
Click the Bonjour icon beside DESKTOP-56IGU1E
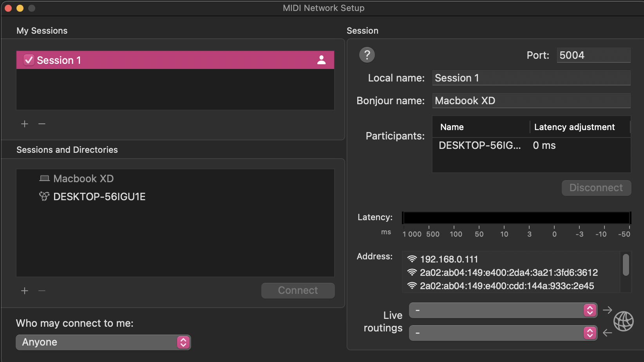pyautogui.click(x=44, y=196)
